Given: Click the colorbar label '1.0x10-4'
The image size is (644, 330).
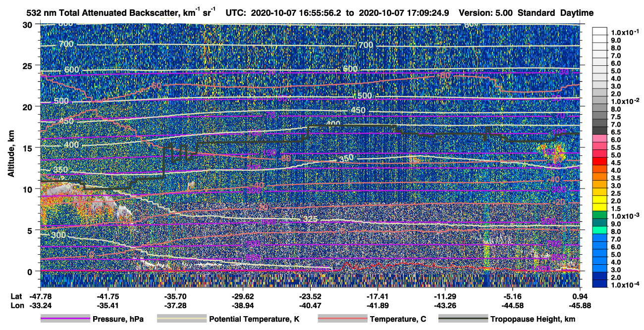Looking at the screenshot, I should (x=625, y=285).
